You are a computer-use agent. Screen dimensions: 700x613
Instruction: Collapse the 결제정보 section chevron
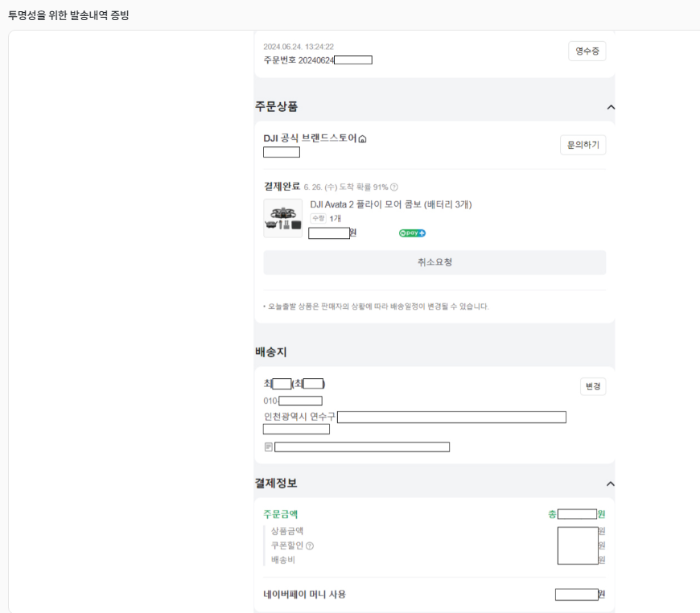tap(610, 484)
